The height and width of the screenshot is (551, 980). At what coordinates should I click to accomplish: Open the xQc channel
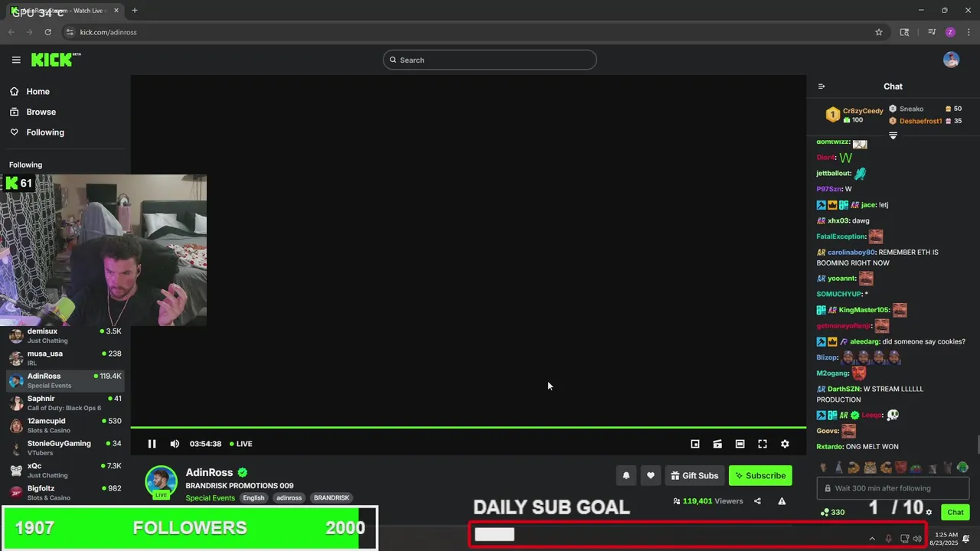[x=65, y=470]
